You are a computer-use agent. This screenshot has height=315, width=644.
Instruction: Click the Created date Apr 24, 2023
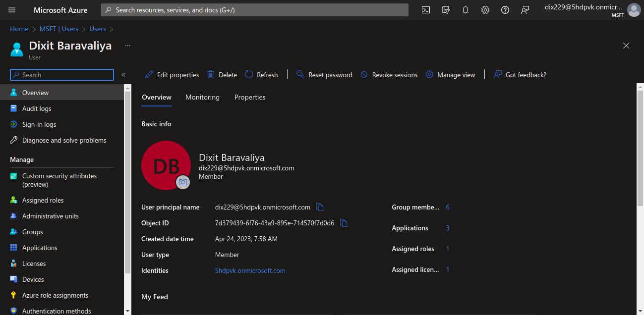pos(246,239)
